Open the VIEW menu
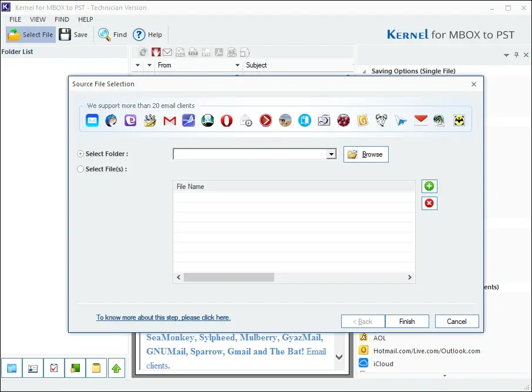 click(38, 19)
